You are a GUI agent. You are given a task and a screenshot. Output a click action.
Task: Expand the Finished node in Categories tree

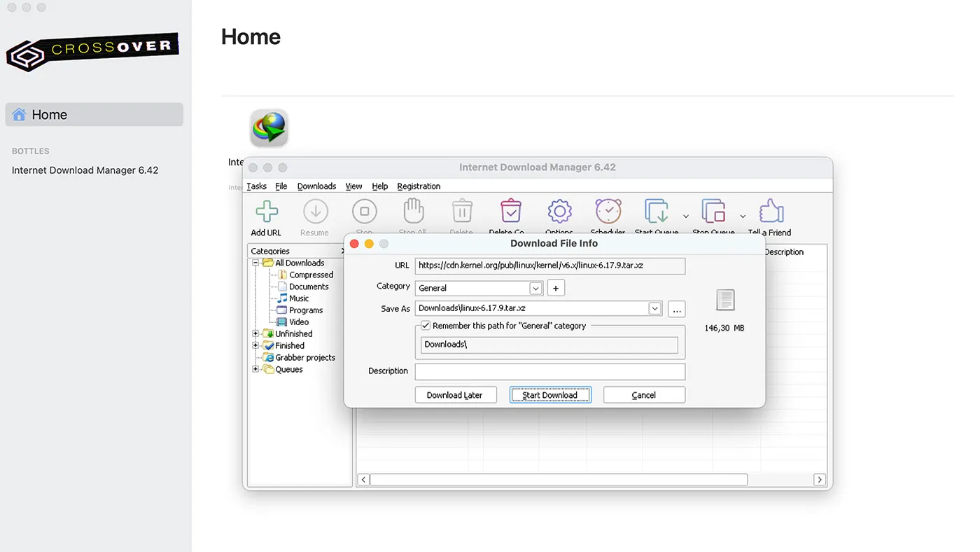click(255, 345)
